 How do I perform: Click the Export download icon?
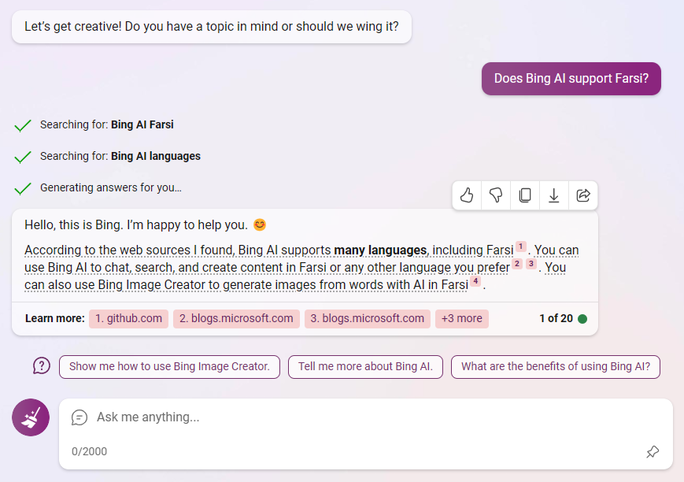(x=554, y=195)
